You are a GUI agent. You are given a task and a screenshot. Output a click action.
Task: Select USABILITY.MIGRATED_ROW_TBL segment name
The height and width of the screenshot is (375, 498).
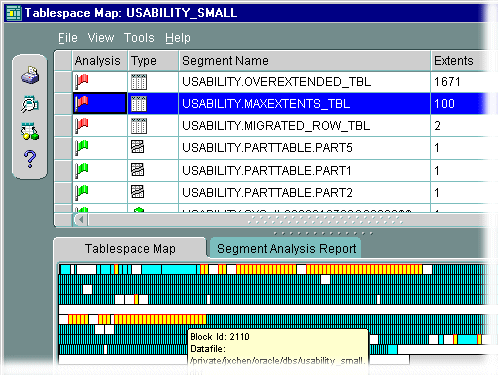point(276,126)
